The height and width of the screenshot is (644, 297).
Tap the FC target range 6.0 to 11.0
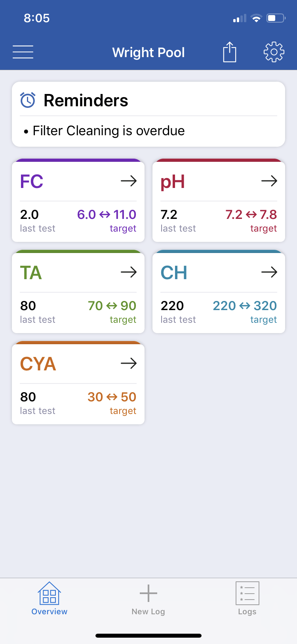[107, 215]
